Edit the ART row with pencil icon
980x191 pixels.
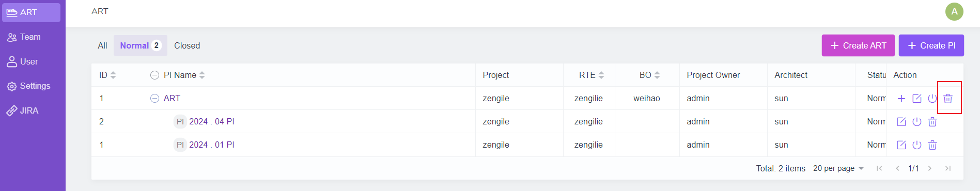(x=916, y=98)
